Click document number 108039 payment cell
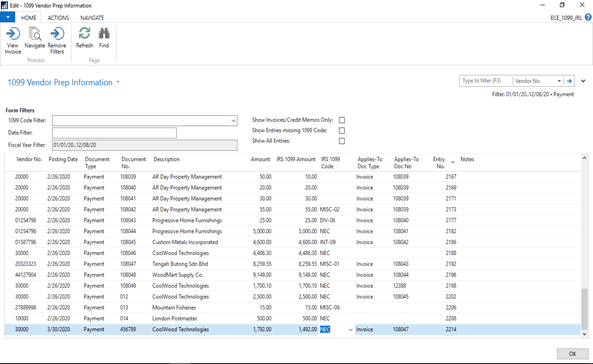 [x=128, y=177]
